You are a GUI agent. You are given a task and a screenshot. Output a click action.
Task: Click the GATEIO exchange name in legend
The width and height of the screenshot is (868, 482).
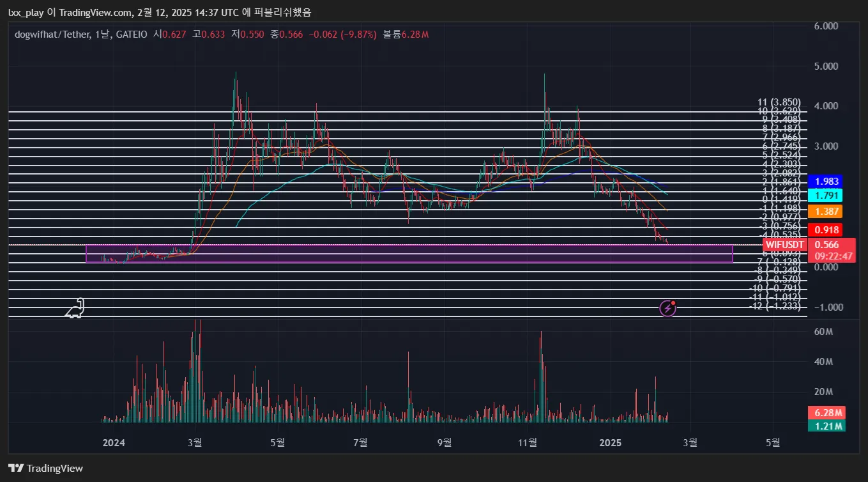click(130, 34)
